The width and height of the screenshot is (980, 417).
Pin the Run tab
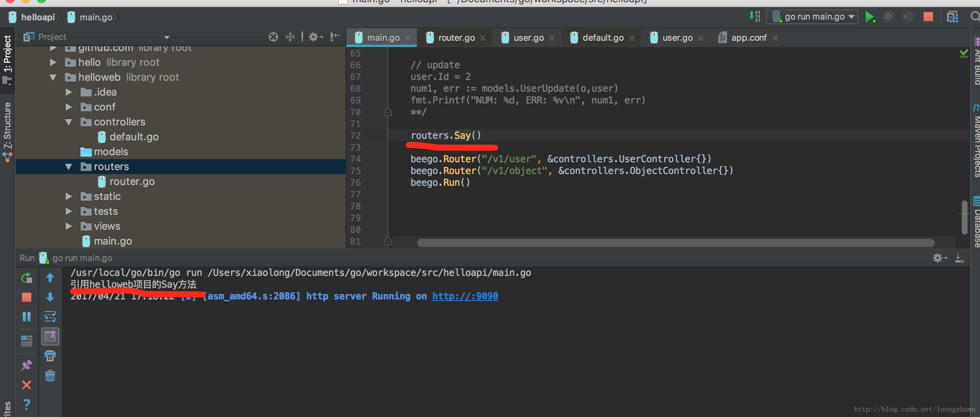tap(27, 365)
